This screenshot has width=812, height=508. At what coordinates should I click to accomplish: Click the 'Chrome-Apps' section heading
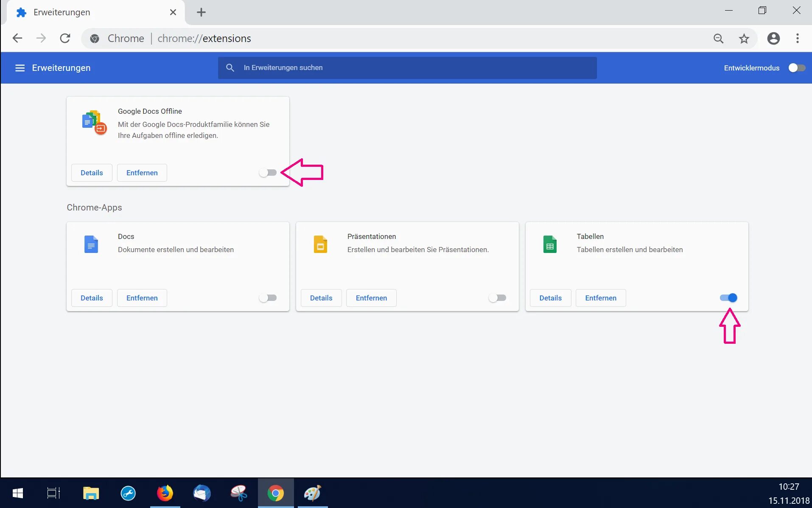pyautogui.click(x=94, y=208)
